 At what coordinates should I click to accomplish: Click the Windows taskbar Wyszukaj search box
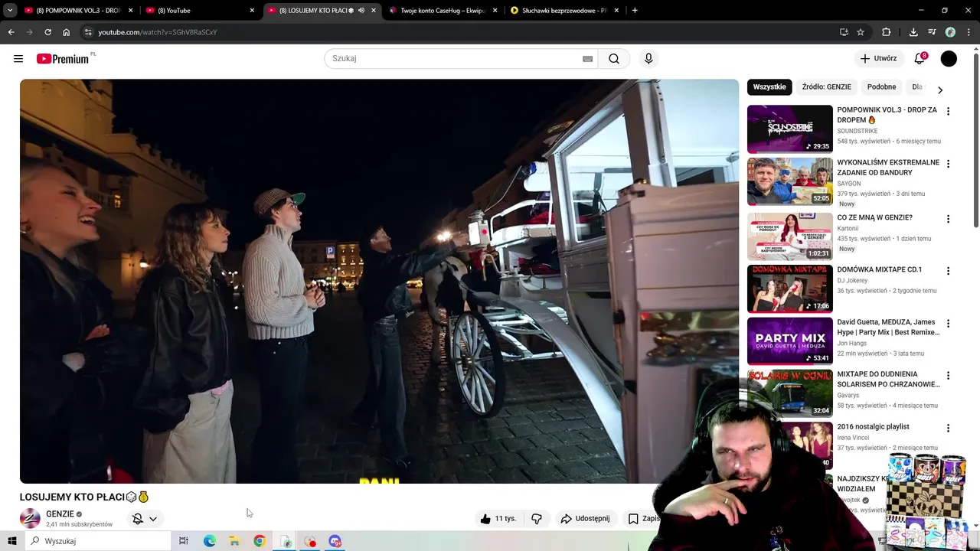click(97, 541)
